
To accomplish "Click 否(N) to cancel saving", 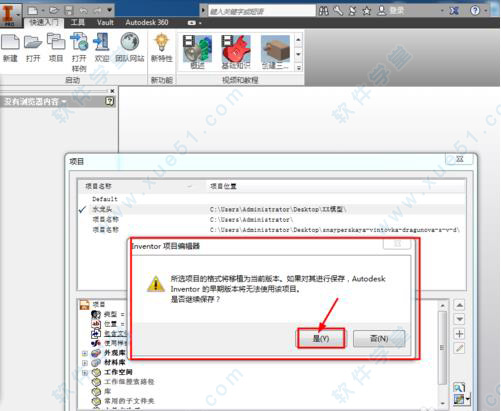I will 379,339.
